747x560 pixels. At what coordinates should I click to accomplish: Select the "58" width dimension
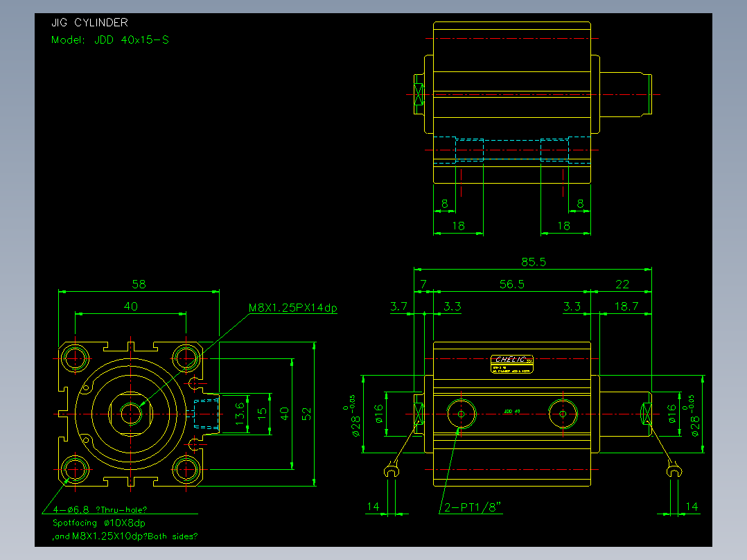point(139,285)
